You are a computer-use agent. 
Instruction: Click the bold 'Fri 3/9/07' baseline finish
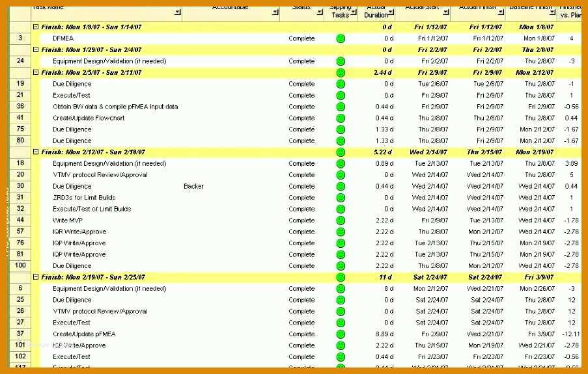click(x=539, y=277)
